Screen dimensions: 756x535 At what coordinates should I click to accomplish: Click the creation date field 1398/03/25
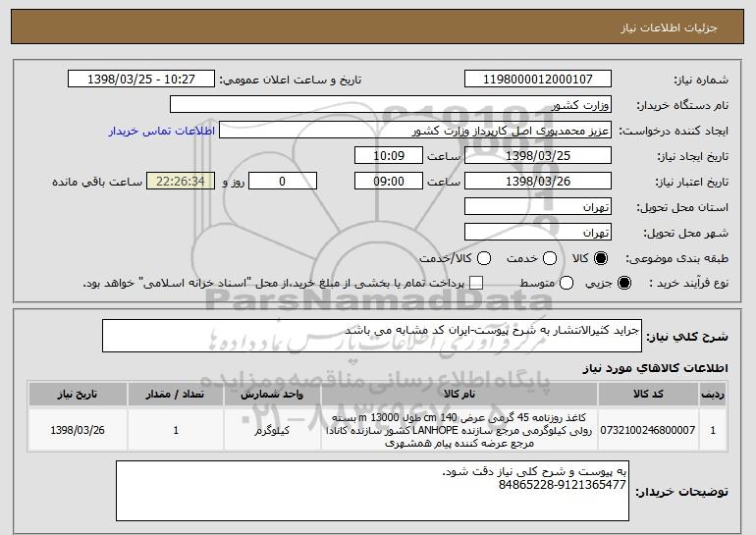point(538,156)
